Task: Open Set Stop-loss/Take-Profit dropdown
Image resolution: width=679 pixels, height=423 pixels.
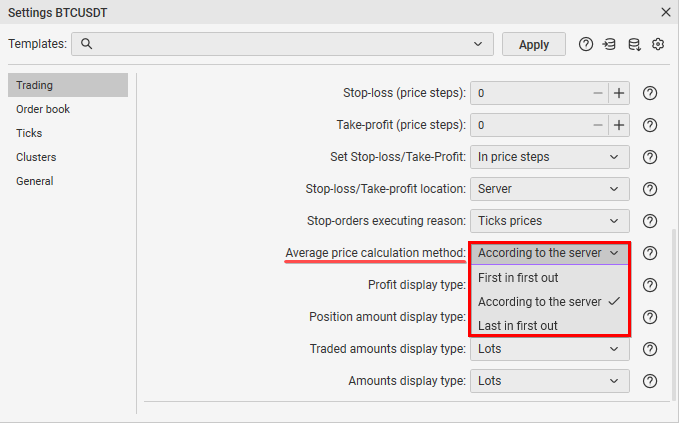Action: (x=550, y=157)
